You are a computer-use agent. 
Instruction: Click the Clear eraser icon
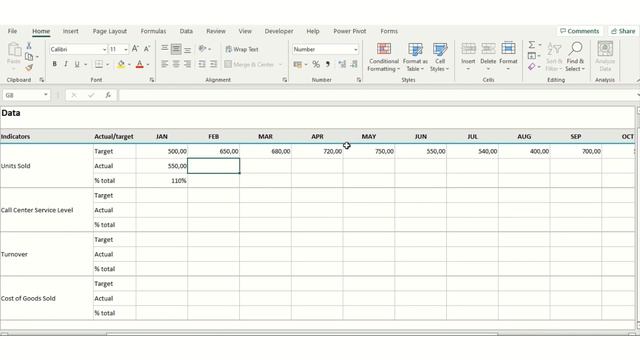pos(531,67)
